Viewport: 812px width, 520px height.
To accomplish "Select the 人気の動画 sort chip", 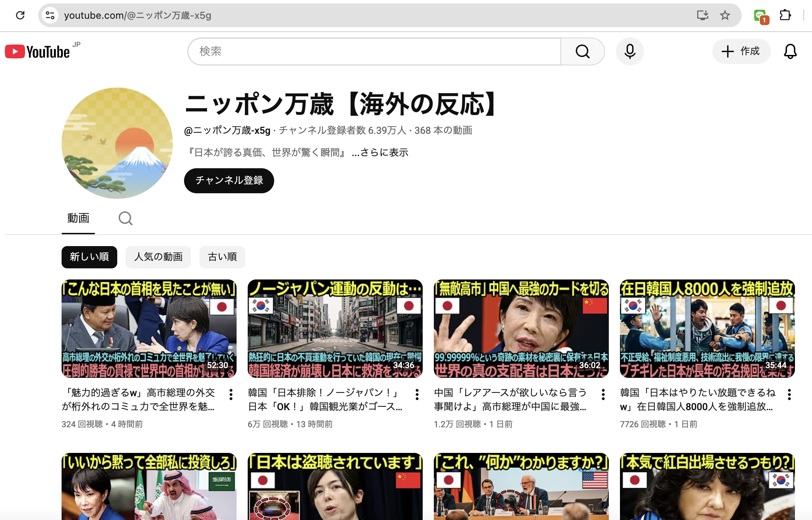I will [158, 257].
